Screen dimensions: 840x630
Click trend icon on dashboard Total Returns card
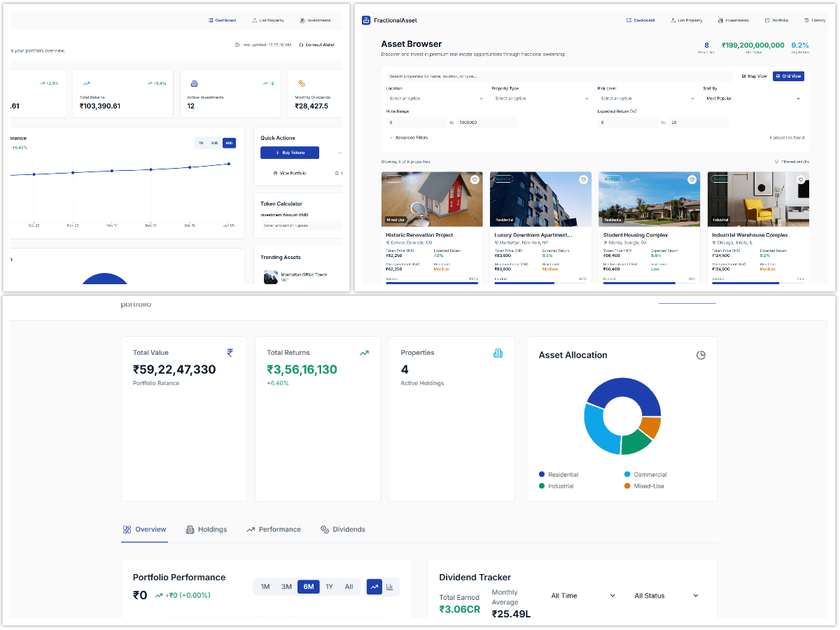[x=86, y=83]
